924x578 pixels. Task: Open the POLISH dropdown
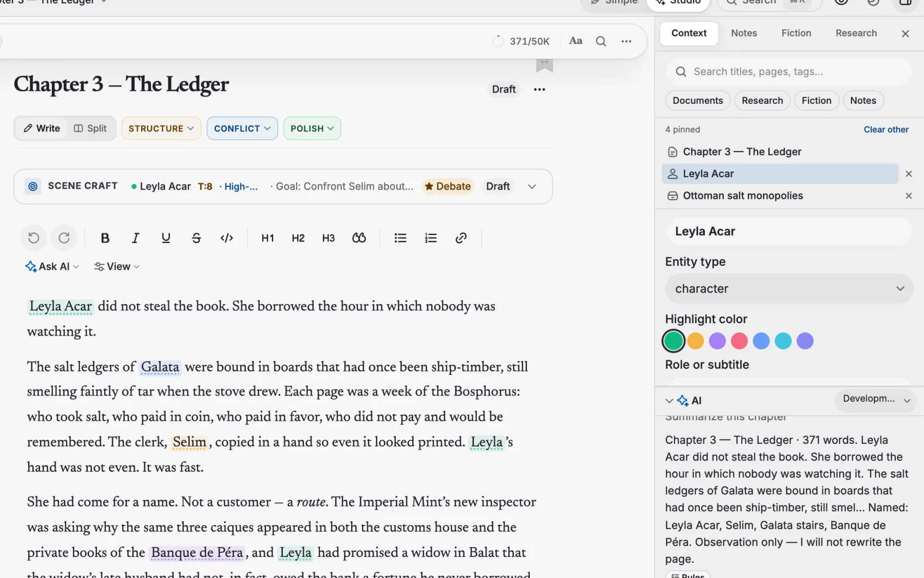[x=312, y=128]
